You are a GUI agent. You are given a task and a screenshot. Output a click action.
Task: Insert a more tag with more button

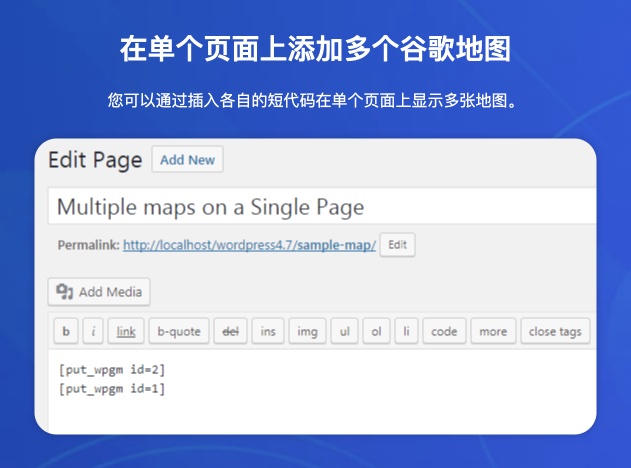coord(493,331)
